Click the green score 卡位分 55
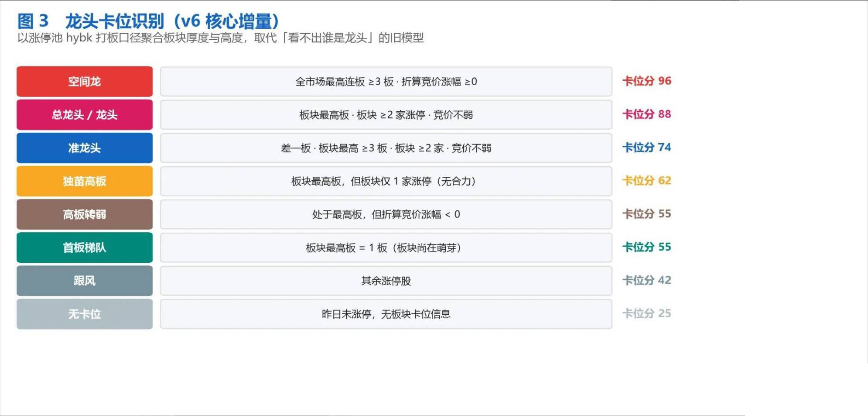This screenshot has height=416, width=868. click(647, 247)
